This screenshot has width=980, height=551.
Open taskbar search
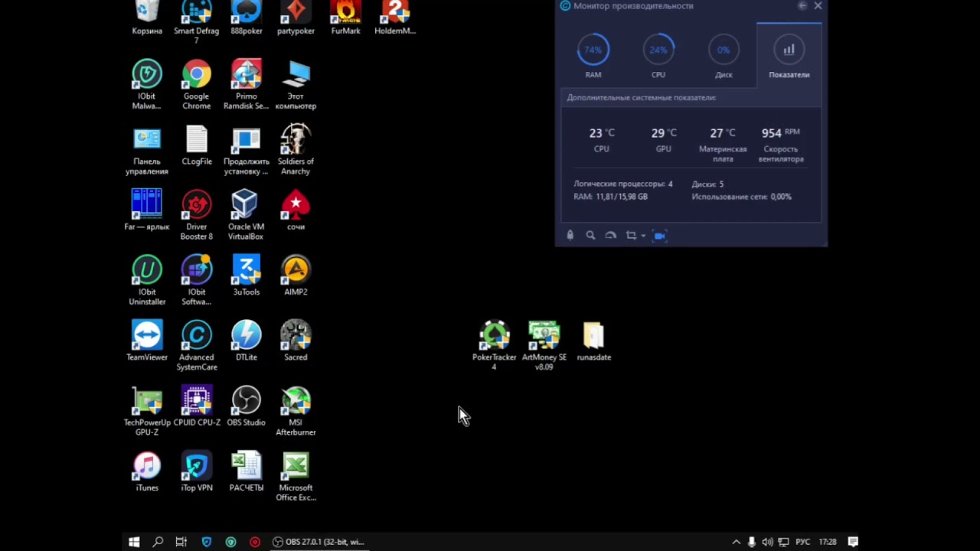[x=158, y=542]
